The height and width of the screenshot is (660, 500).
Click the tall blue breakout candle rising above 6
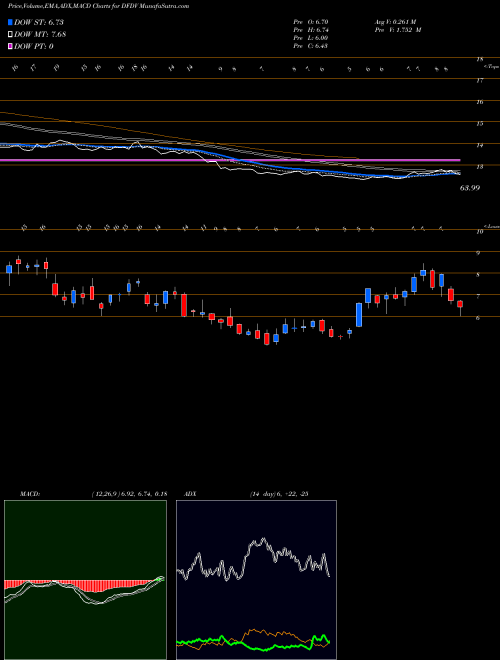359,315
